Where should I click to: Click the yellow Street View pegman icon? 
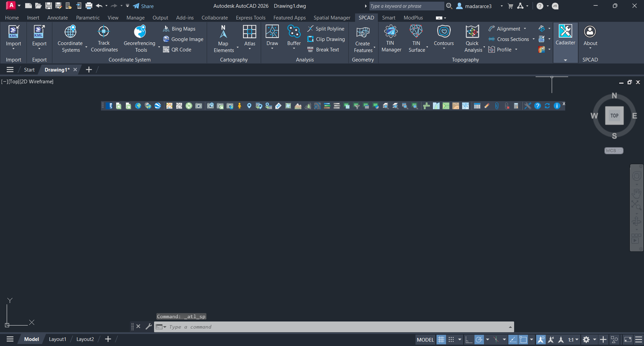click(x=239, y=106)
